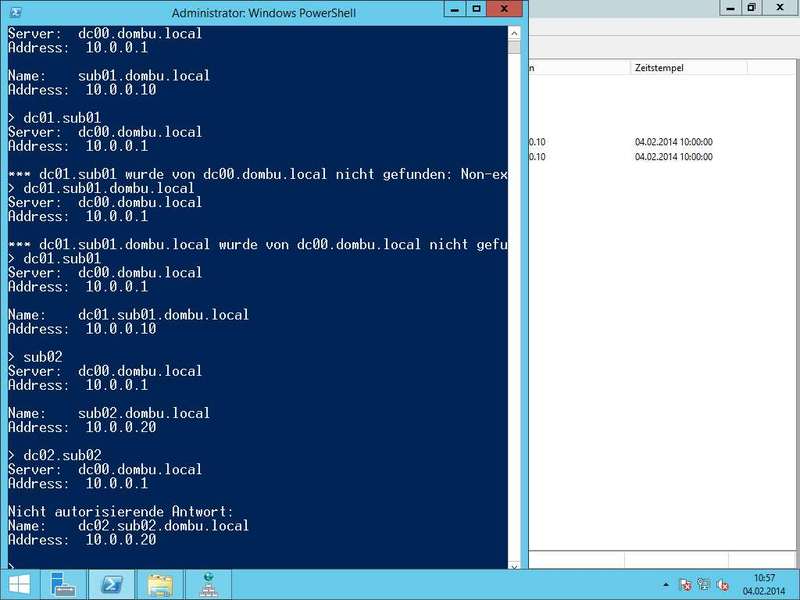Open the PowerShell title bar system icon

click(16, 12)
